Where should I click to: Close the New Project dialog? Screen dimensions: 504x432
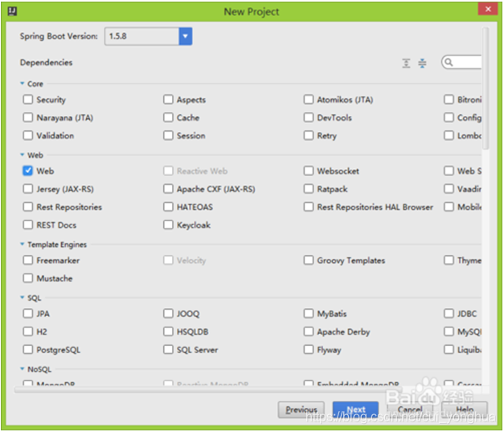click(488, 9)
